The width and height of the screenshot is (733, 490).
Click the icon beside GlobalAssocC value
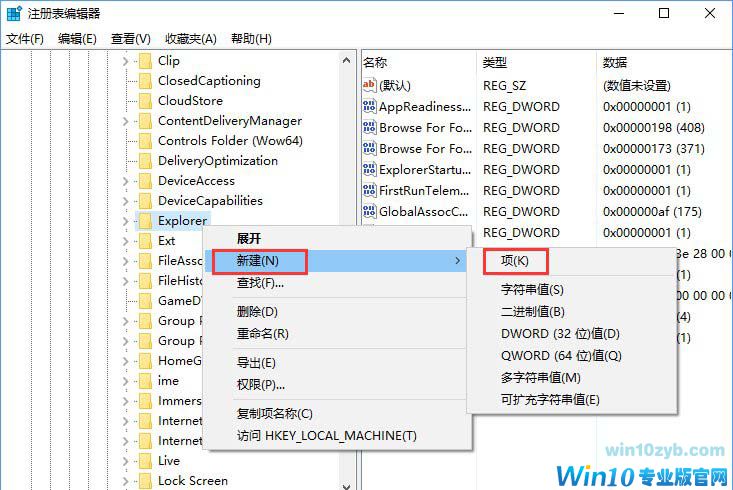(x=369, y=212)
